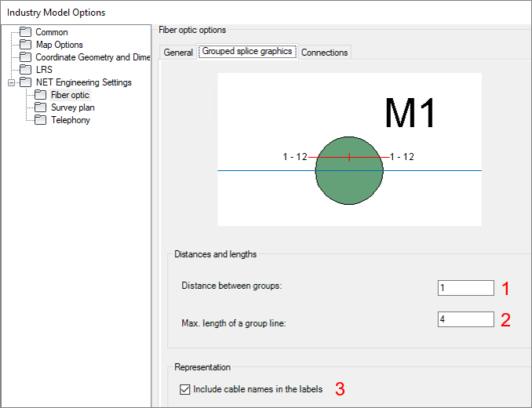This screenshot has height=408, width=532.
Task: Click the LRS folder icon
Action: (26, 70)
